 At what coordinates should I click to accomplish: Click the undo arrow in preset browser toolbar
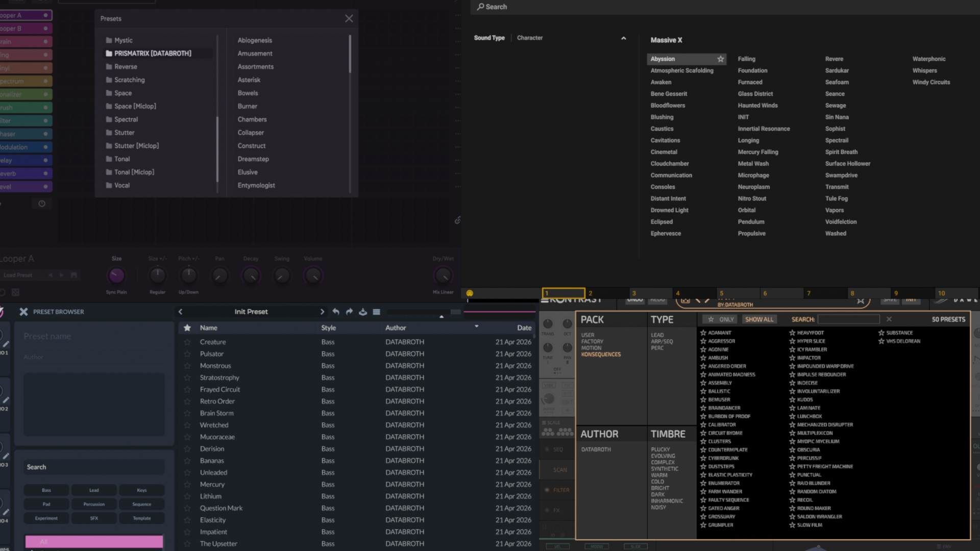336,312
